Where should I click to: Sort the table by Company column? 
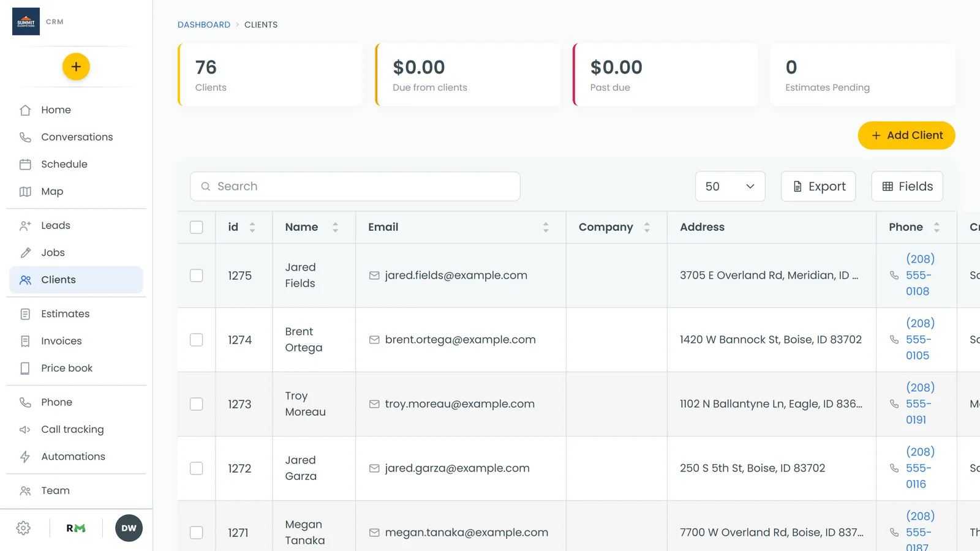point(647,227)
